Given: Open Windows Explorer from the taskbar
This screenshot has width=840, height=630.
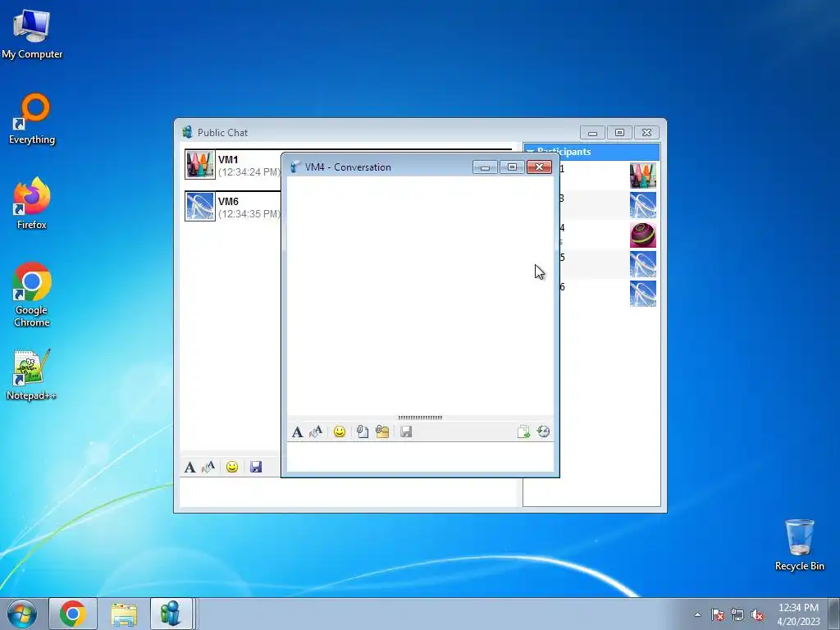Looking at the screenshot, I should 124,614.
